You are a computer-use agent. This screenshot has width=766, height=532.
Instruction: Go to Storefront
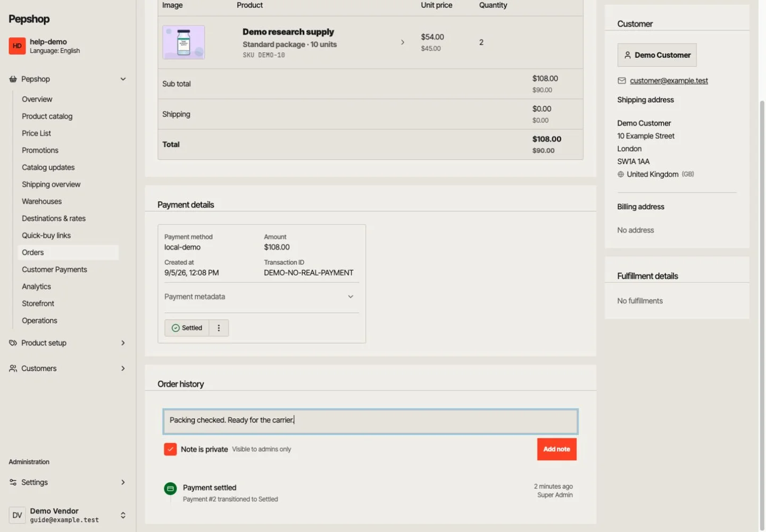38,304
